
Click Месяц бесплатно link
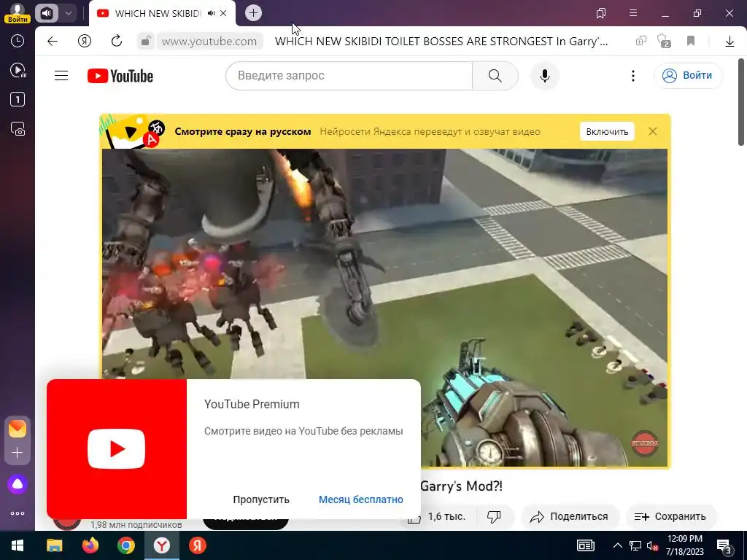360,499
